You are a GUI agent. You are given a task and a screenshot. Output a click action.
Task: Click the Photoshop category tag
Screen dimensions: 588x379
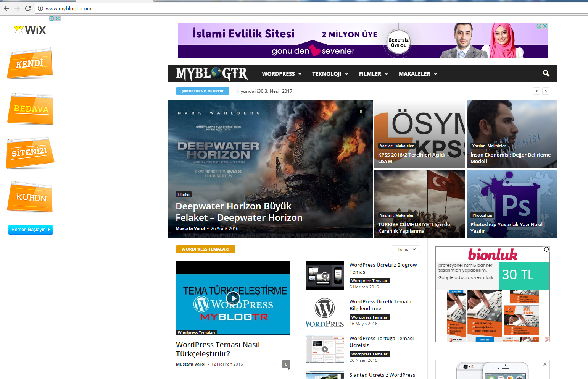(482, 215)
